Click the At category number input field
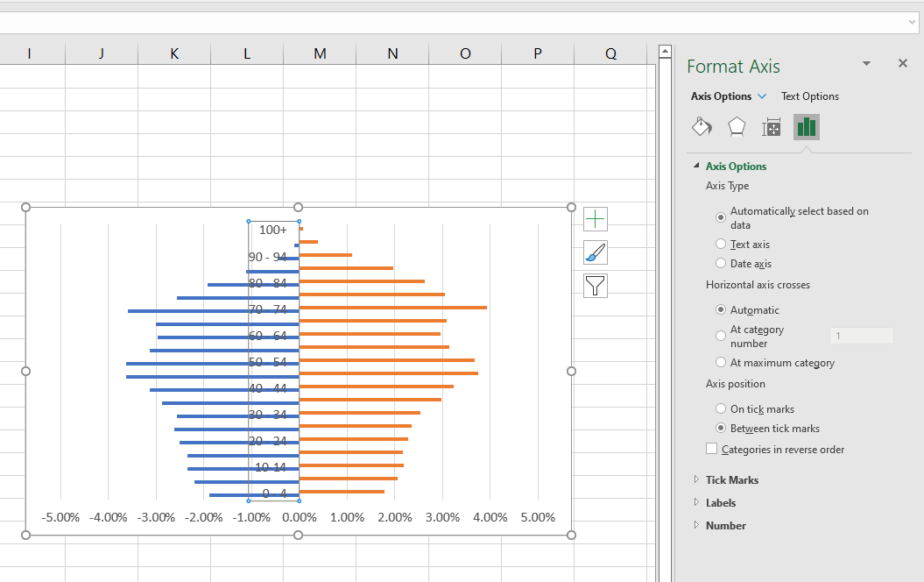 click(x=861, y=336)
